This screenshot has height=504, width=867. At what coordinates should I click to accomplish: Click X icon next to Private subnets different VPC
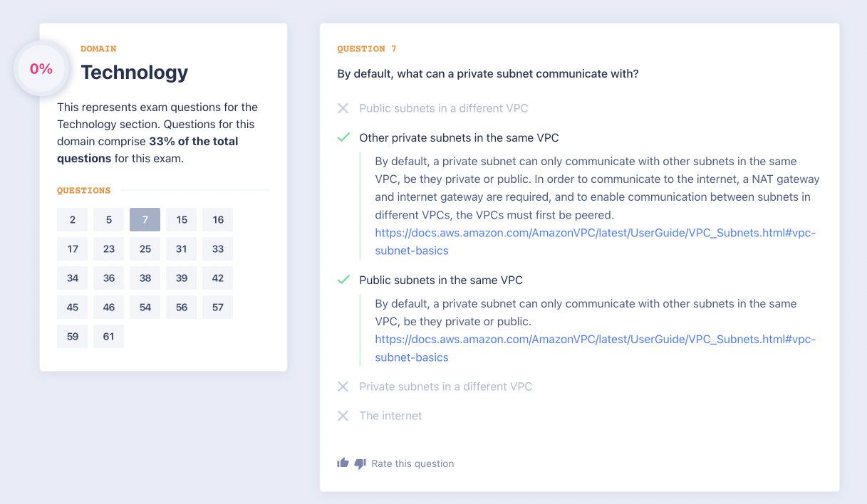tap(343, 387)
